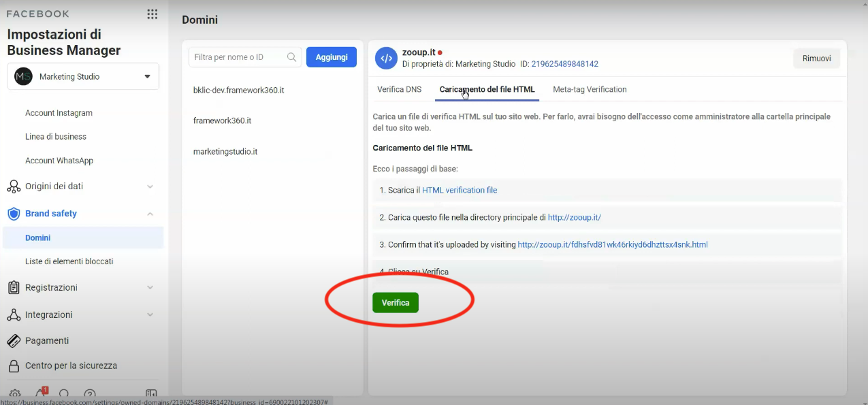Open the Meta-tag Verification tab
Image resolution: width=868 pixels, height=405 pixels.
pyautogui.click(x=590, y=89)
